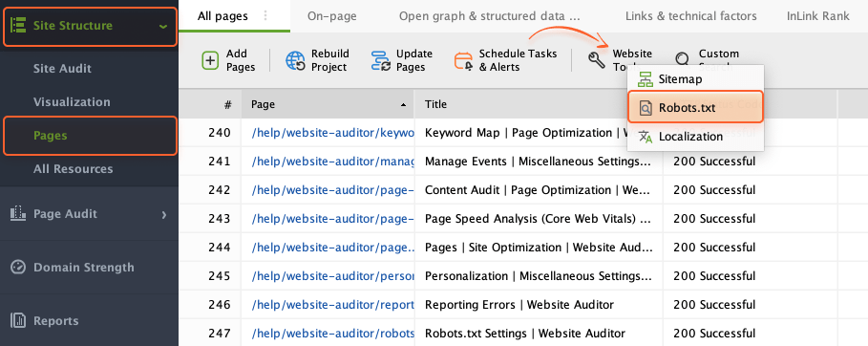The image size is (868, 346).
Task: Click the Localization translate icon
Action: click(x=646, y=137)
